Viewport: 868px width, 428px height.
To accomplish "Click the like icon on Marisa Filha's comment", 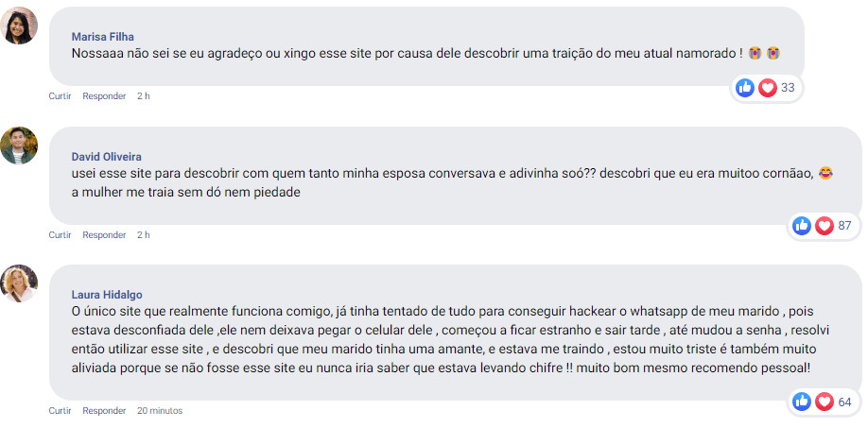I will click(x=745, y=87).
